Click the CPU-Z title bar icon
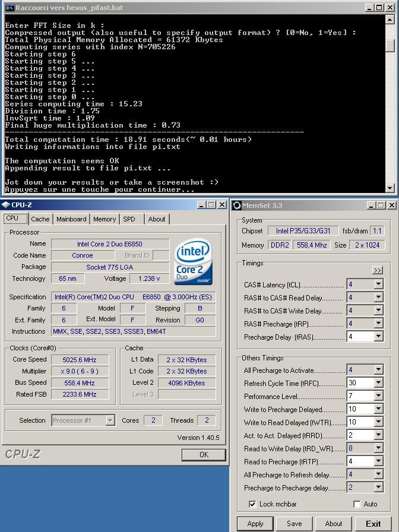 point(6,205)
